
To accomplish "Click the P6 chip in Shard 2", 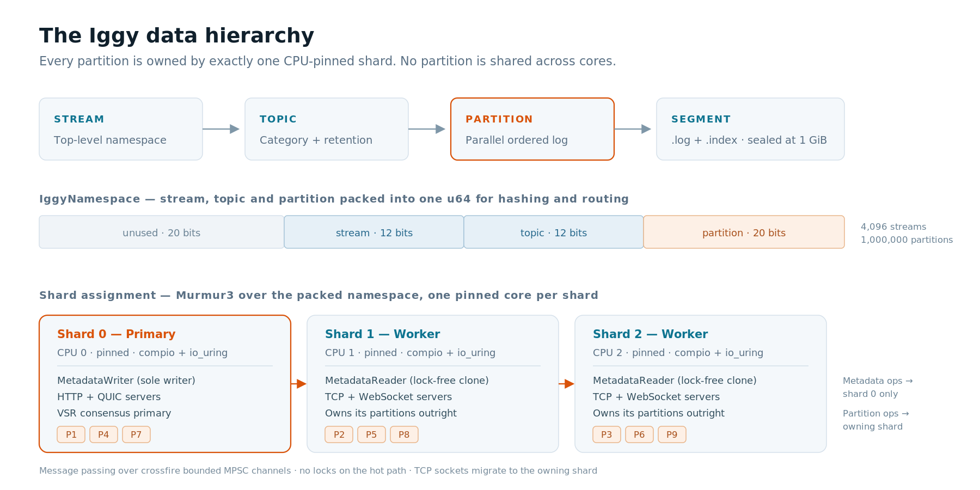I will 640,434.
